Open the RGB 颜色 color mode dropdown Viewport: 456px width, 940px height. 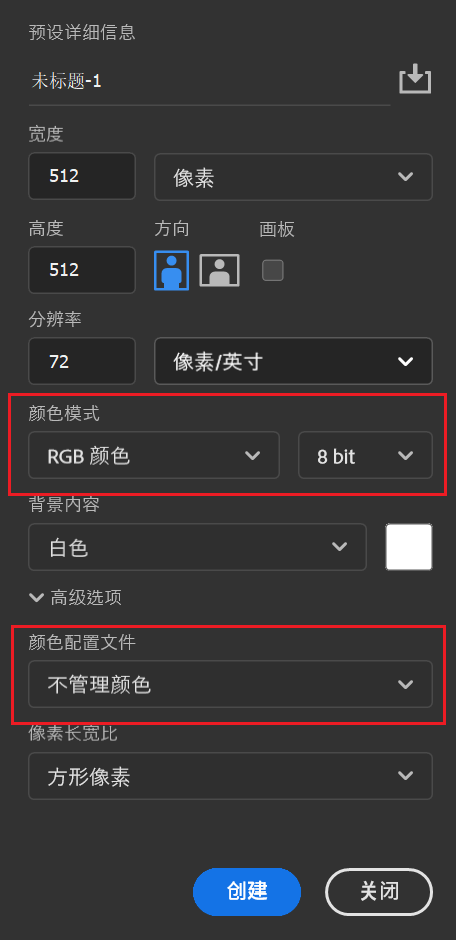154,455
